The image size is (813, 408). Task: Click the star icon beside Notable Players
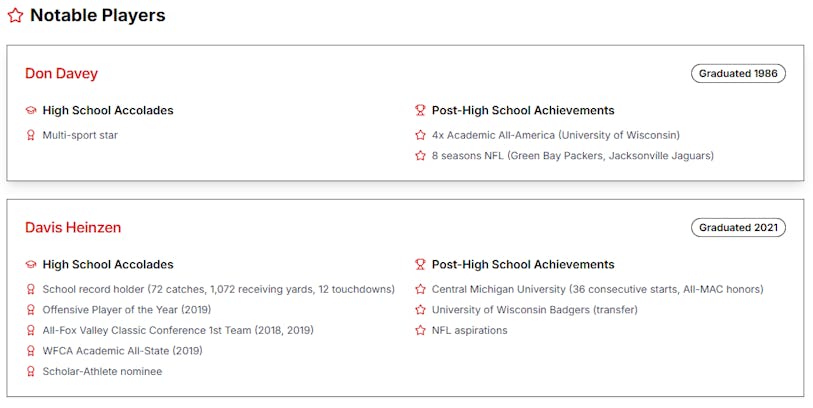(x=15, y=16)
